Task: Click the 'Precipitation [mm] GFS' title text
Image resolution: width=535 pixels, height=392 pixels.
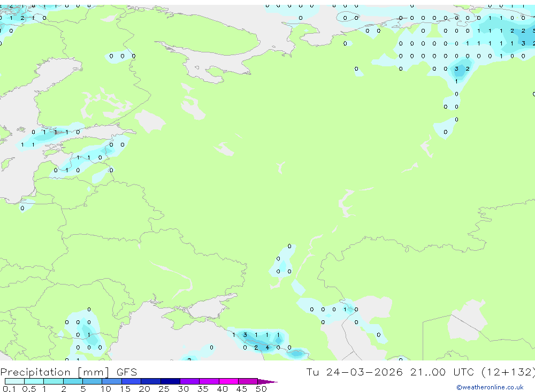Action: [x=68, y=372]
